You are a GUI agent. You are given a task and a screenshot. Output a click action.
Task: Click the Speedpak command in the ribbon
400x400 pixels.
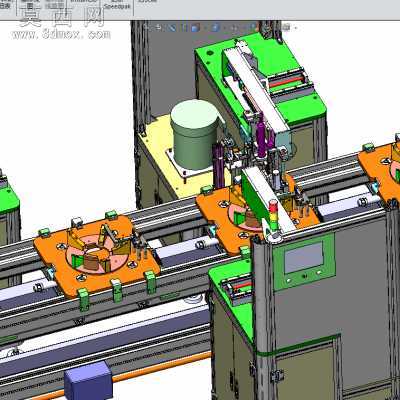click(117, 6)
